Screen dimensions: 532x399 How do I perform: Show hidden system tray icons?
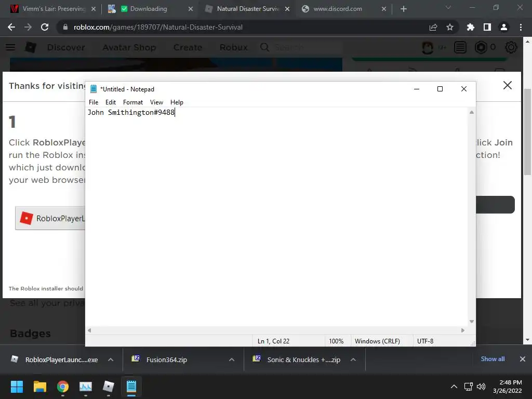tap(454, 387)
